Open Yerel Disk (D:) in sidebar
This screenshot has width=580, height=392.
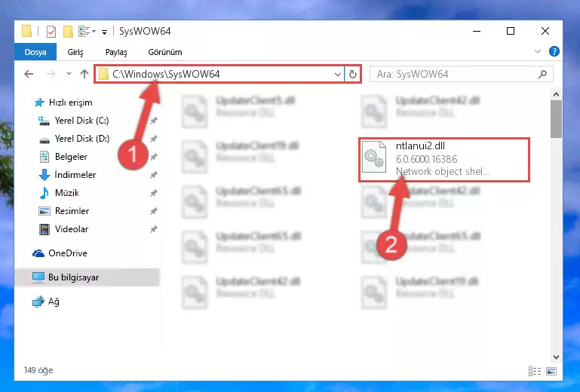click(74, 139)
